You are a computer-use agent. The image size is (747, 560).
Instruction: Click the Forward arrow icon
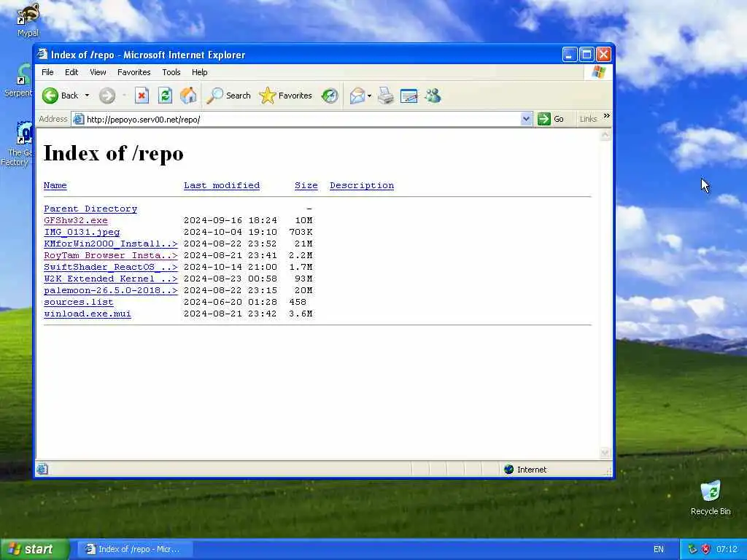point(107,96)
